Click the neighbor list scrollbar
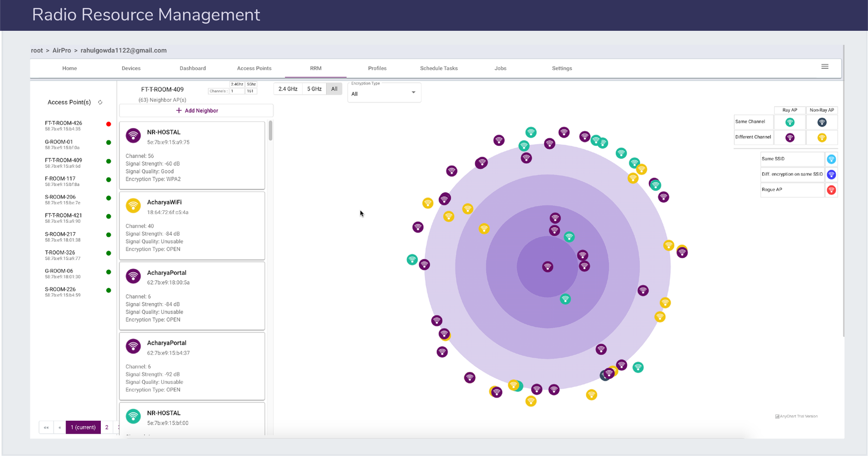The width and height of the screenshot is (868, 456). [270, 131]
